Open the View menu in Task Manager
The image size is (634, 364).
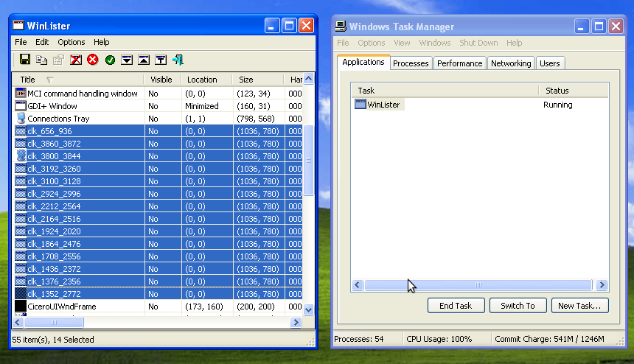402,43
